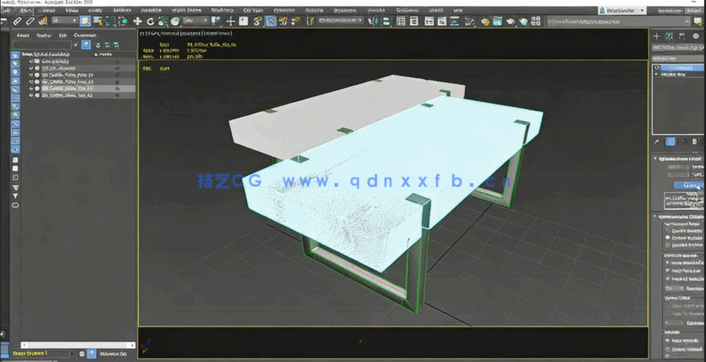Screen dimensions: 706x362
Task: Open the Rendered Frame Window
Action: point(497,21)
